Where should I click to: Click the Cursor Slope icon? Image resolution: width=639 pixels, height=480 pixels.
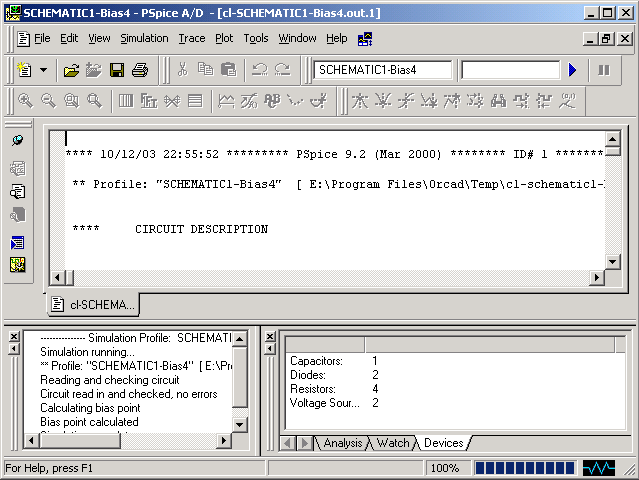click(x=406, y=101)
